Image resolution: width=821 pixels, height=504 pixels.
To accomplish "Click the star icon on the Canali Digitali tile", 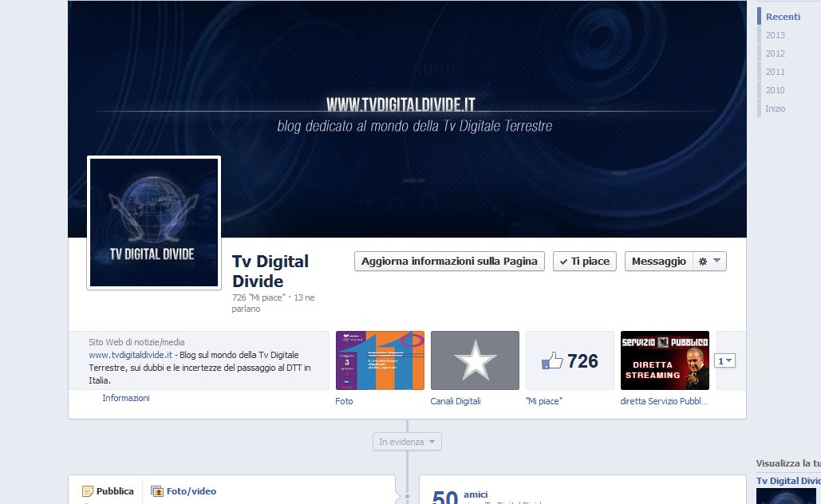I will (x=475, y=360).
